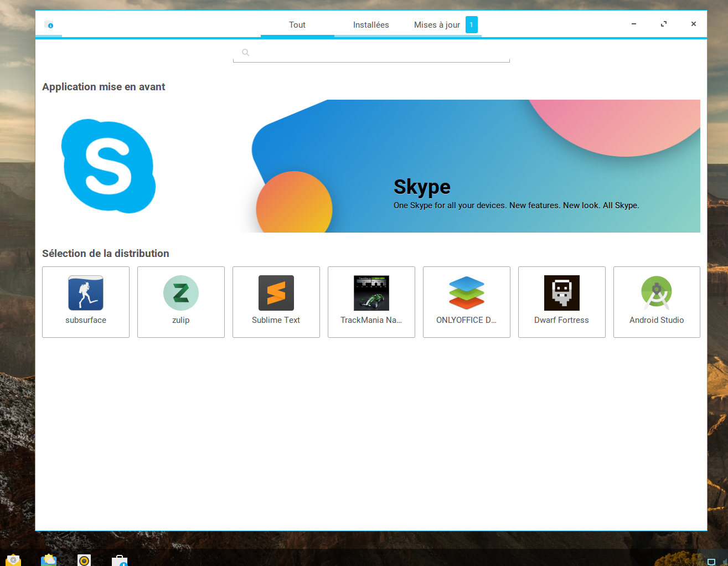Open the weather app in the taskbar
The image size is (728, 566).
pos(49,560)
